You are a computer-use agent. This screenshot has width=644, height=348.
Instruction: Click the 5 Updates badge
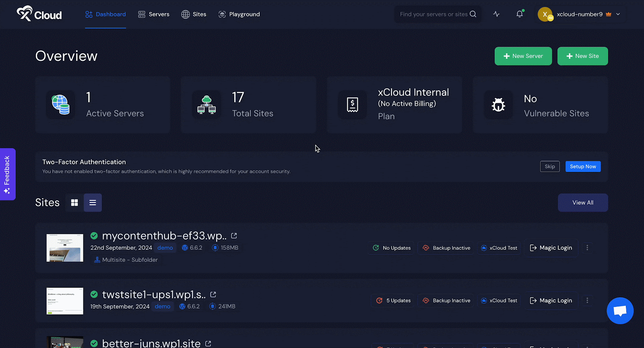[x=393, y=300]
